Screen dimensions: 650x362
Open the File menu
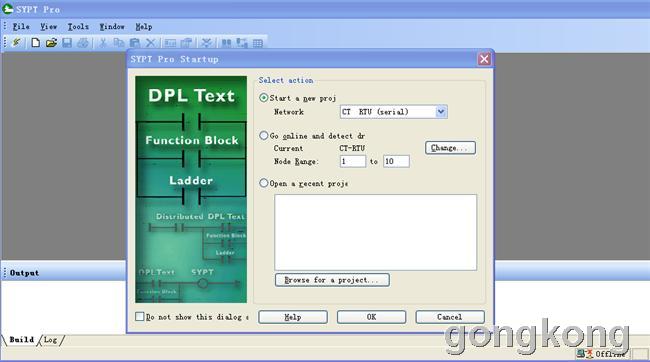(x=21, y=27)
